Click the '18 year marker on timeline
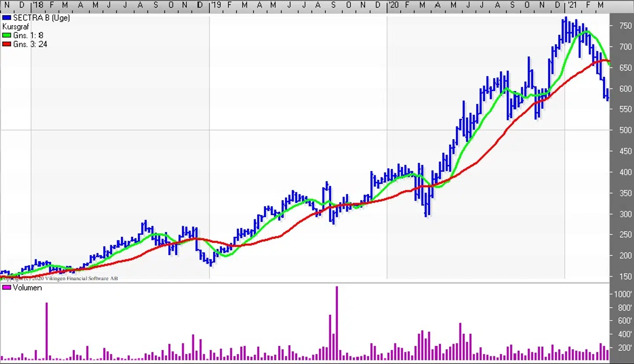This screenshot has width=634, height=364. [x=38, y=5]
